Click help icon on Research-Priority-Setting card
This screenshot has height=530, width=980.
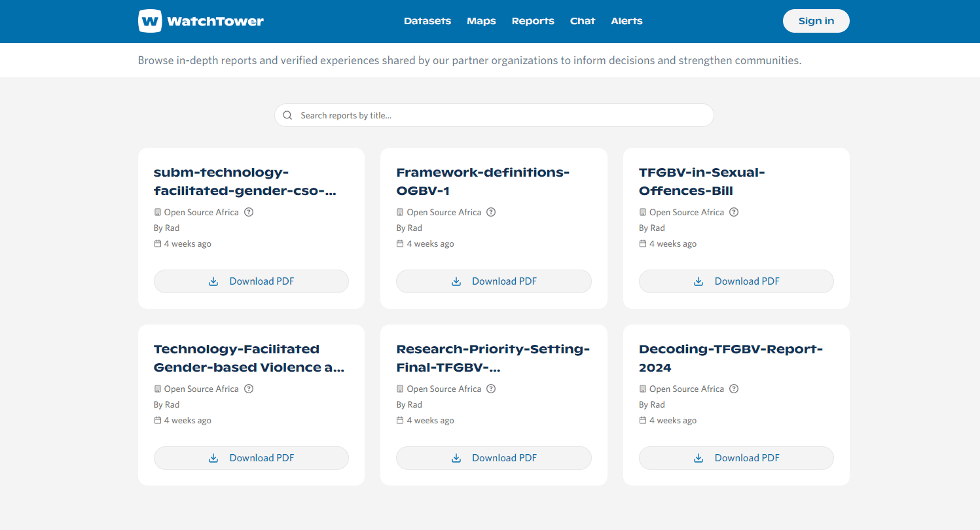coord(491,389)
